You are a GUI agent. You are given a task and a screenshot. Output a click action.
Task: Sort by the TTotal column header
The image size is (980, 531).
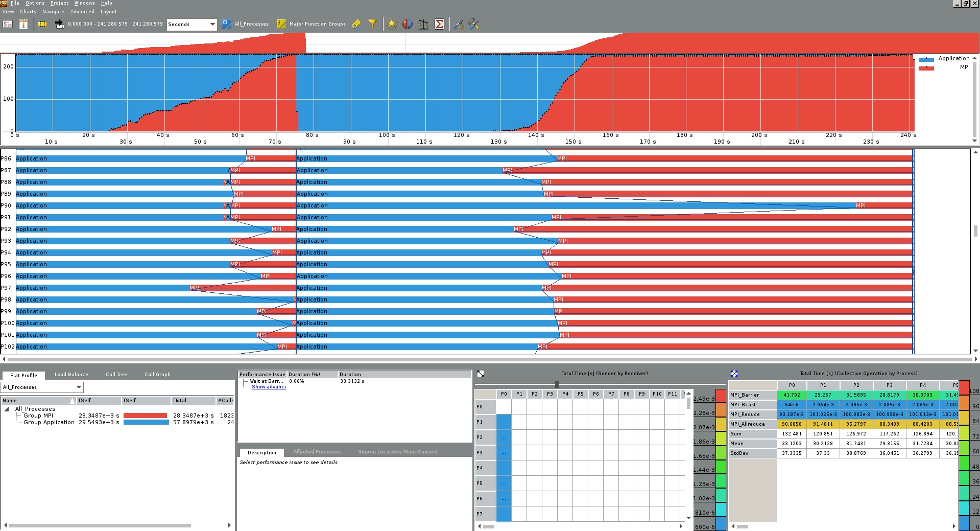click(x=193, y=401)
